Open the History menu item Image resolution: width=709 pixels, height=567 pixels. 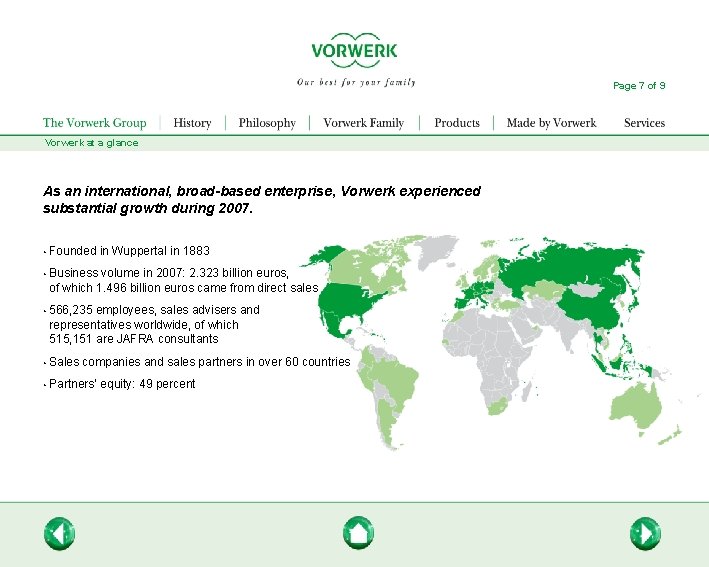192,123
